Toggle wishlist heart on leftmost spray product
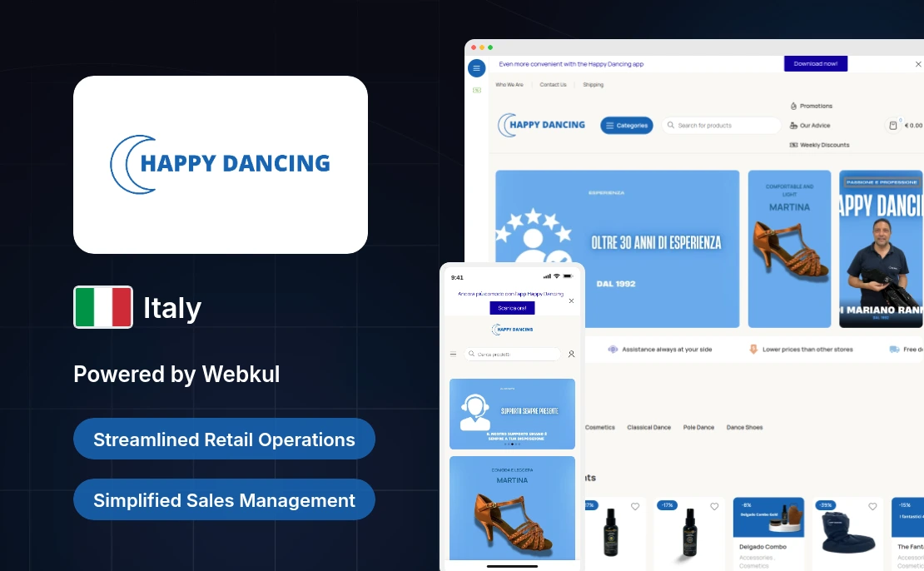The width and height of the screenshot is (924, 571). point(634,506)
